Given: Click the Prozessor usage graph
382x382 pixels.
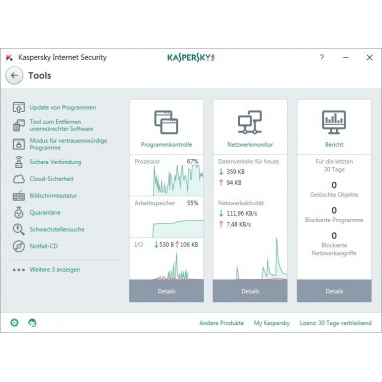Looking at the screenshot, I should point(178,180).
